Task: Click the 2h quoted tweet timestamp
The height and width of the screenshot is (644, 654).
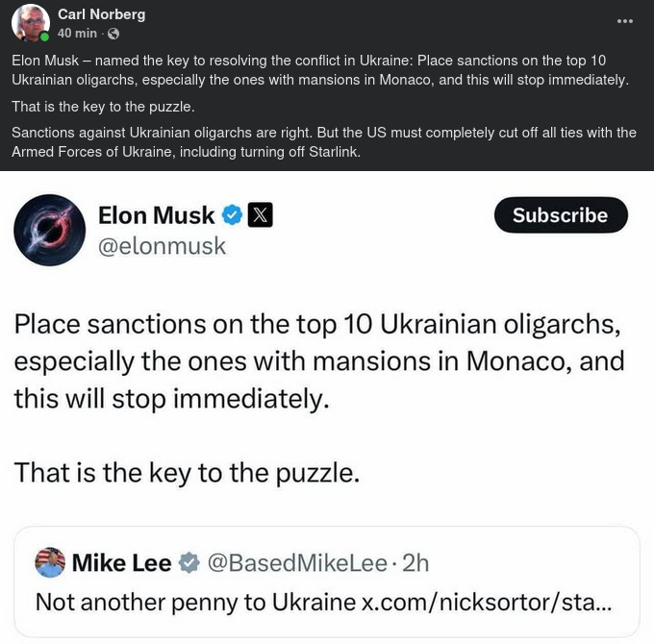Action: point(415,563)
